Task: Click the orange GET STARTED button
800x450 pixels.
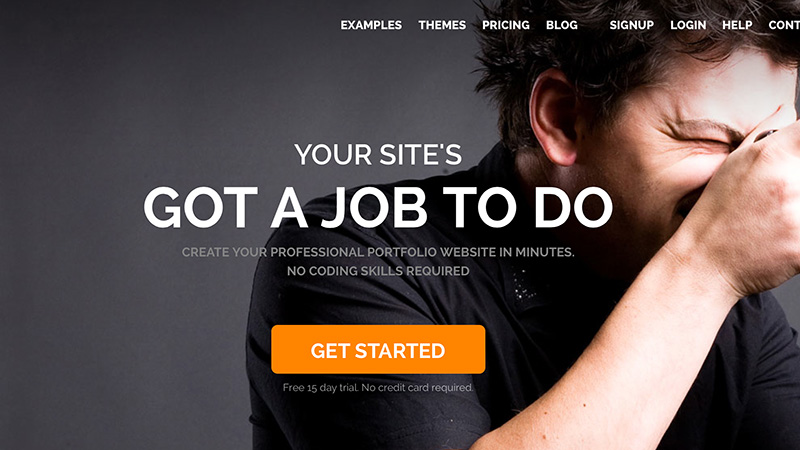Action: (x=378, y=349)
